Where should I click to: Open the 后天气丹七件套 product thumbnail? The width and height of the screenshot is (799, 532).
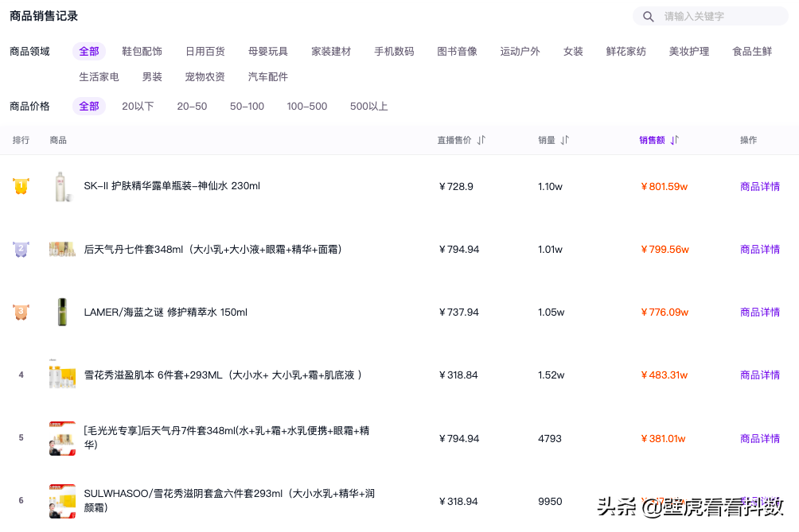[62, 250]
